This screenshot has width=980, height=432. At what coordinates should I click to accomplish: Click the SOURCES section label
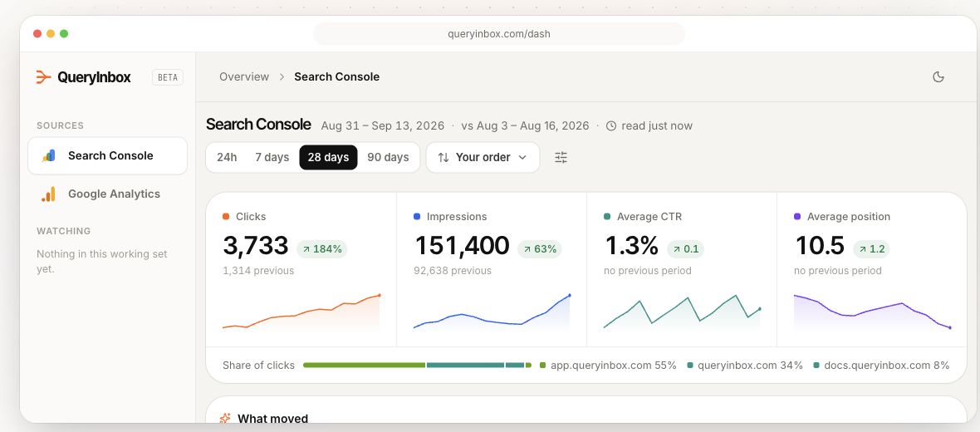pyautogui.click(x=60, y=125)
